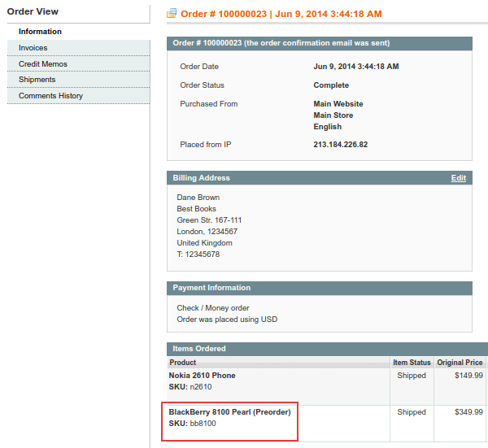Click the $349.99 original price
This screenshot has height=448, width=488.
(468, 412)
